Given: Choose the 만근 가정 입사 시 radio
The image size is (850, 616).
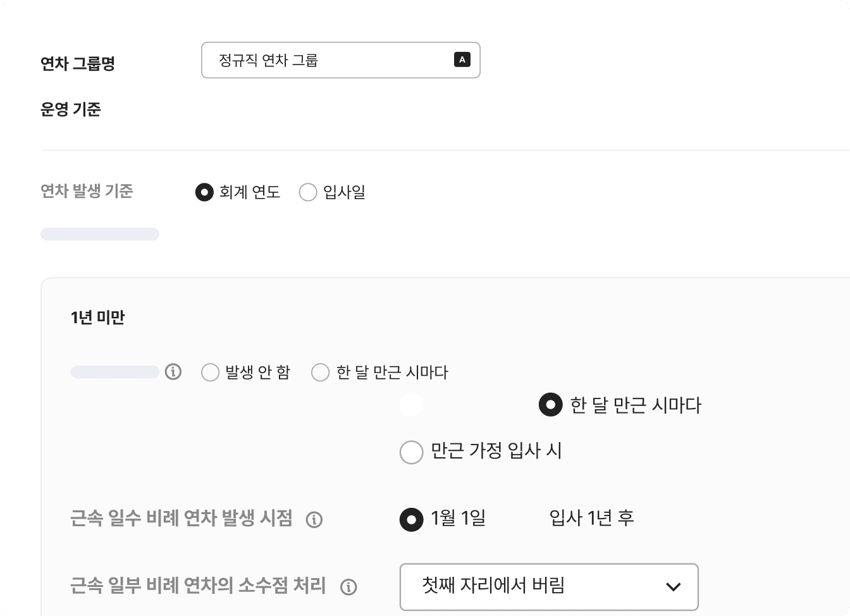Looking at the screenshot, I should coord(412,452).
